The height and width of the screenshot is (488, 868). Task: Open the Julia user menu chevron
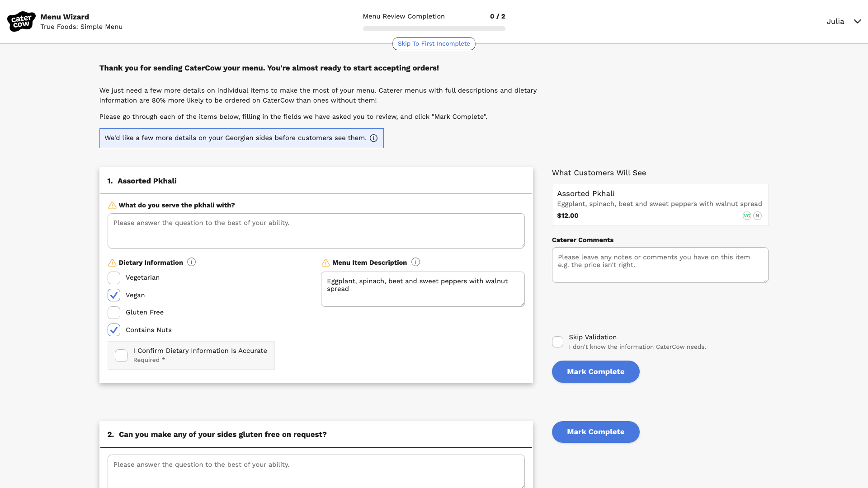click(857, 22)
